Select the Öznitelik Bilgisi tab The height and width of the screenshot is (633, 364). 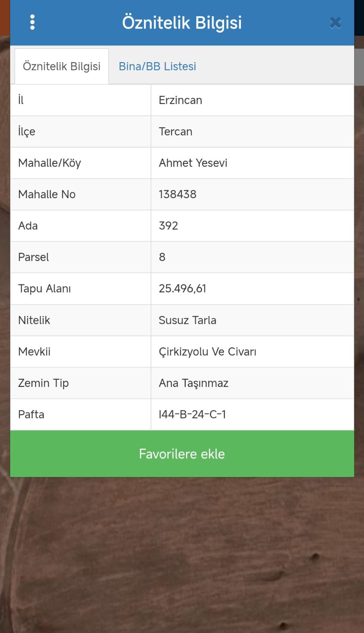[x=62, y=66]
